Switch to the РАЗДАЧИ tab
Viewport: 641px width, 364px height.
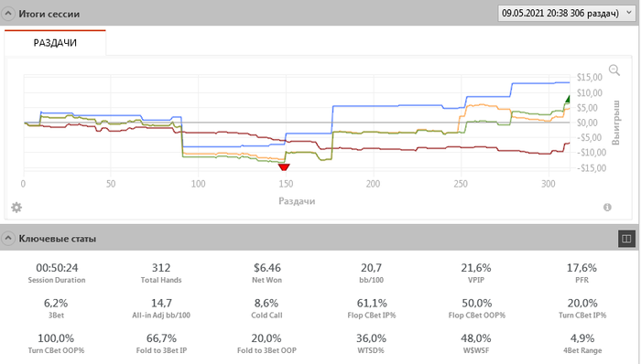click(55, 42)
